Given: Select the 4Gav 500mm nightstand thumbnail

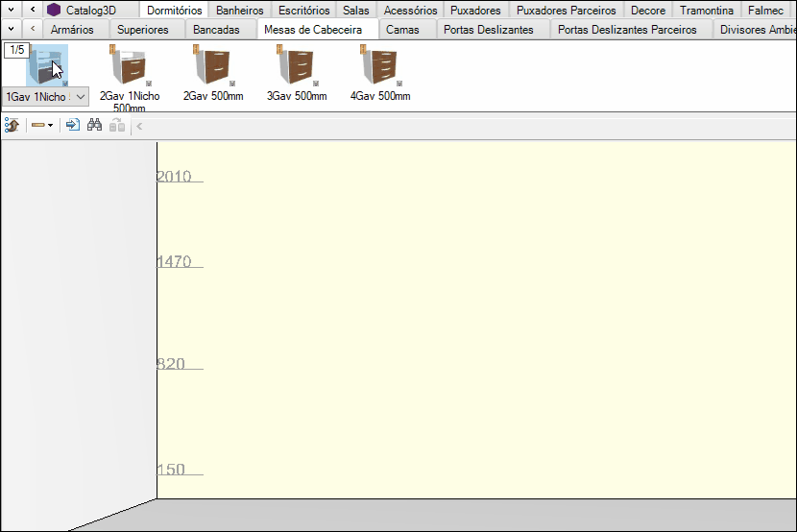Looking at the screenshot, I should tap(380, 65).
